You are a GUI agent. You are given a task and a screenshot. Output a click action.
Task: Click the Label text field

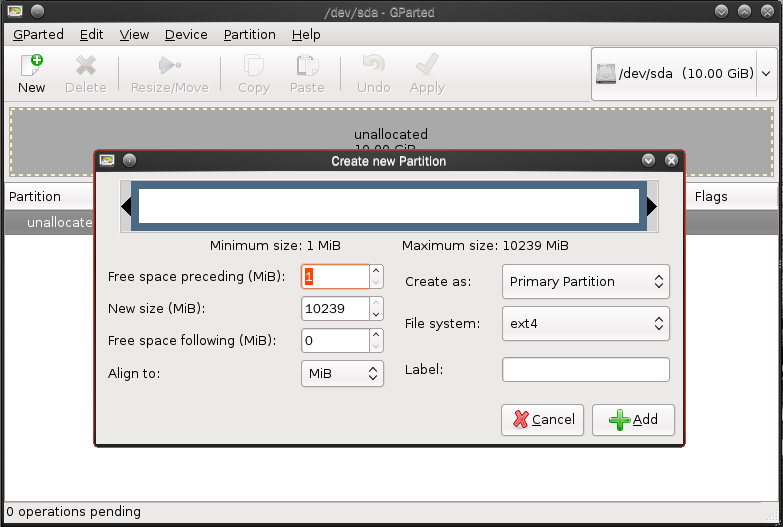tap(586, 370)
